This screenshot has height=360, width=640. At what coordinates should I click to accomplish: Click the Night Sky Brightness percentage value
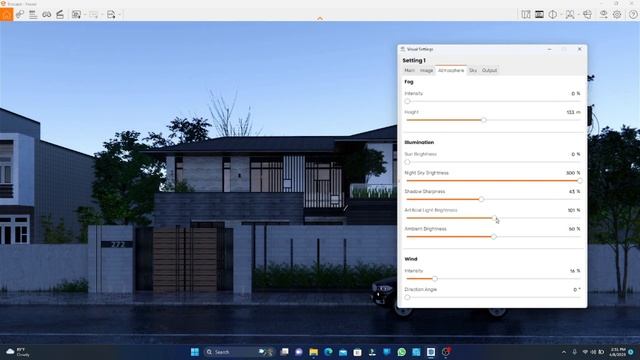point(573,173)
